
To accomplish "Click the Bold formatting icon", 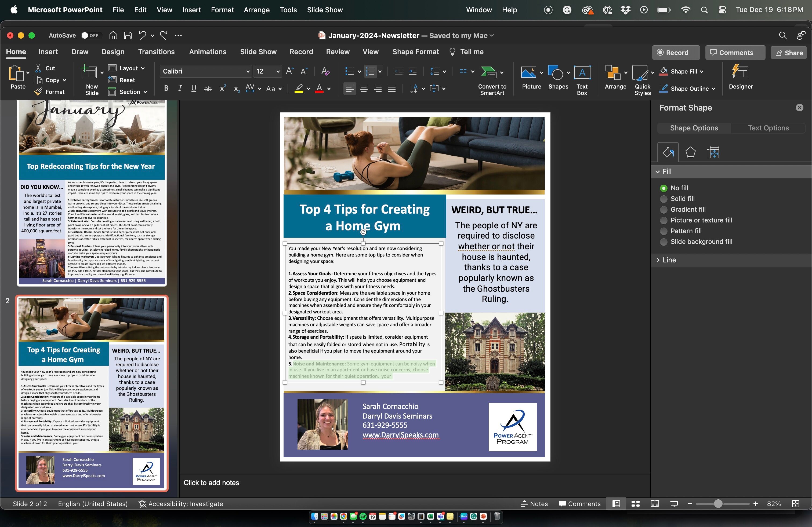I will click(x=166, y=89).
